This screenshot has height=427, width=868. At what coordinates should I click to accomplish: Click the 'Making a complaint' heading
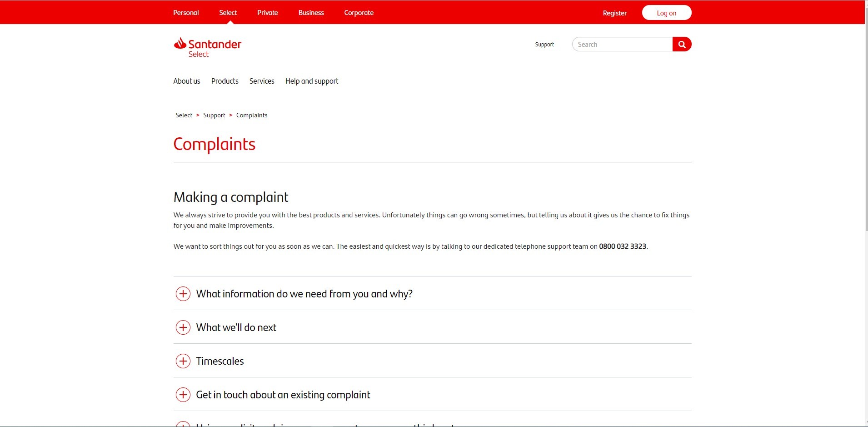pos(231,197)
